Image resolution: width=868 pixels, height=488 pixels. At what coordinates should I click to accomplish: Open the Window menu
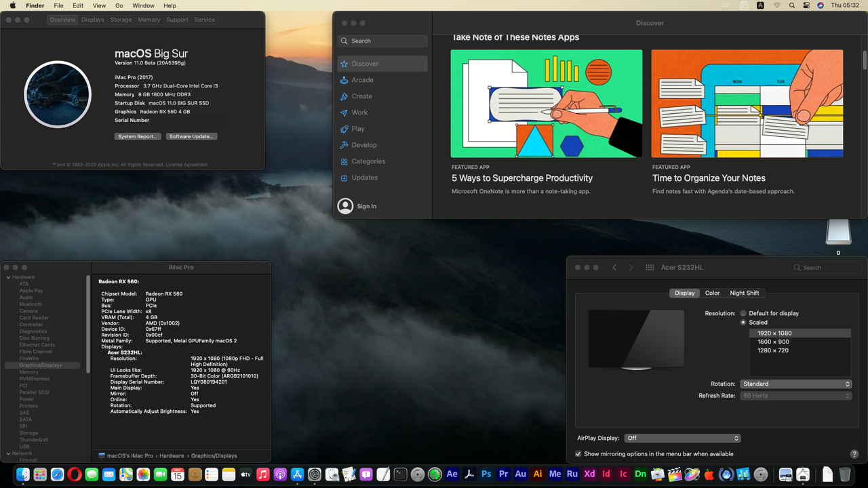(143, 5)
